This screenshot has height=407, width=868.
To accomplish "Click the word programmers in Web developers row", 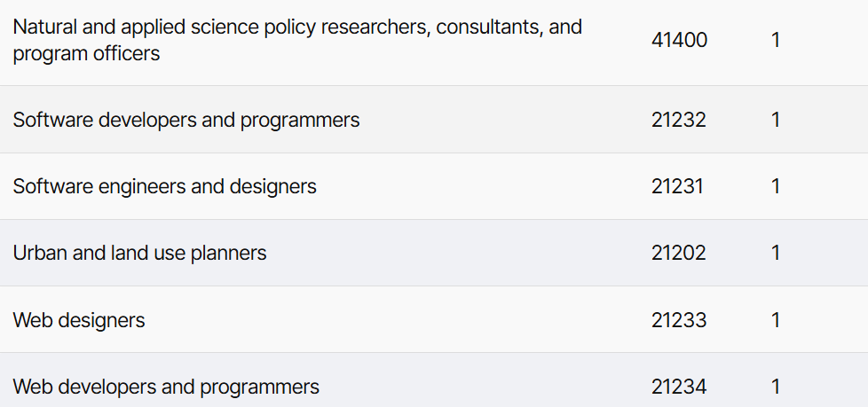I will (x=259, y=387).
